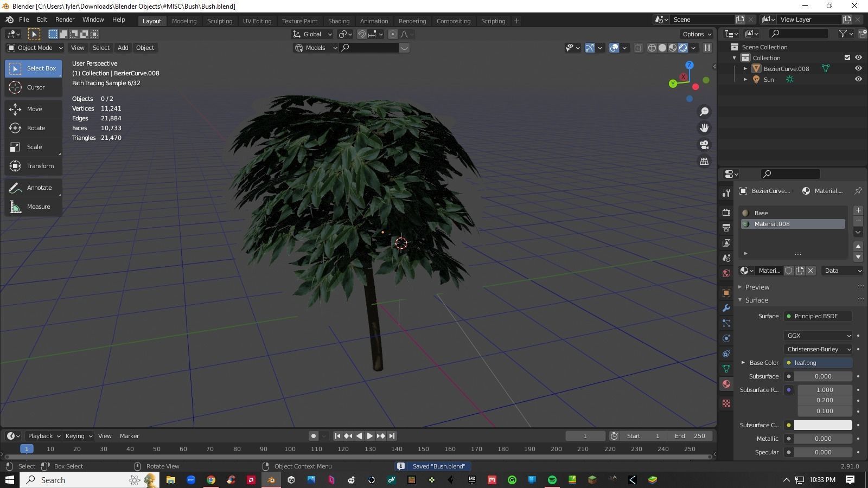The height and width of the screenshot is (488, 868).
Task: Switch to material preview shading
Action: tap(673, 48)
